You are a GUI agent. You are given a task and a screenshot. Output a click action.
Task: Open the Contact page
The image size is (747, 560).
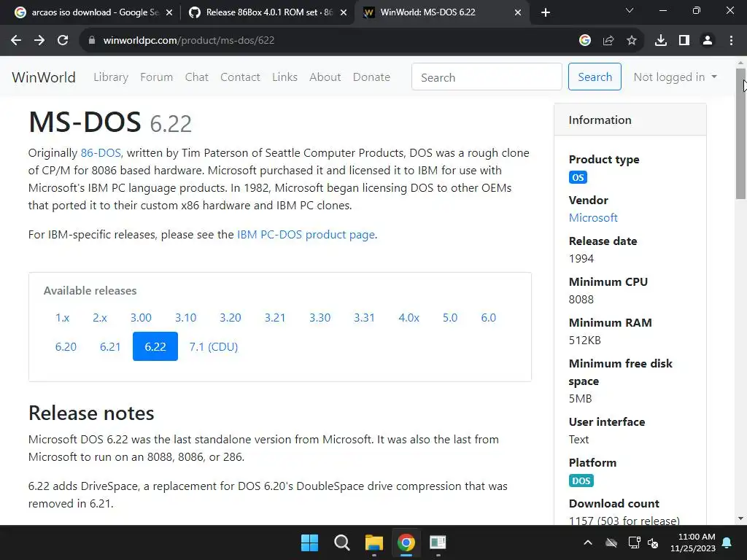[240, 77]
